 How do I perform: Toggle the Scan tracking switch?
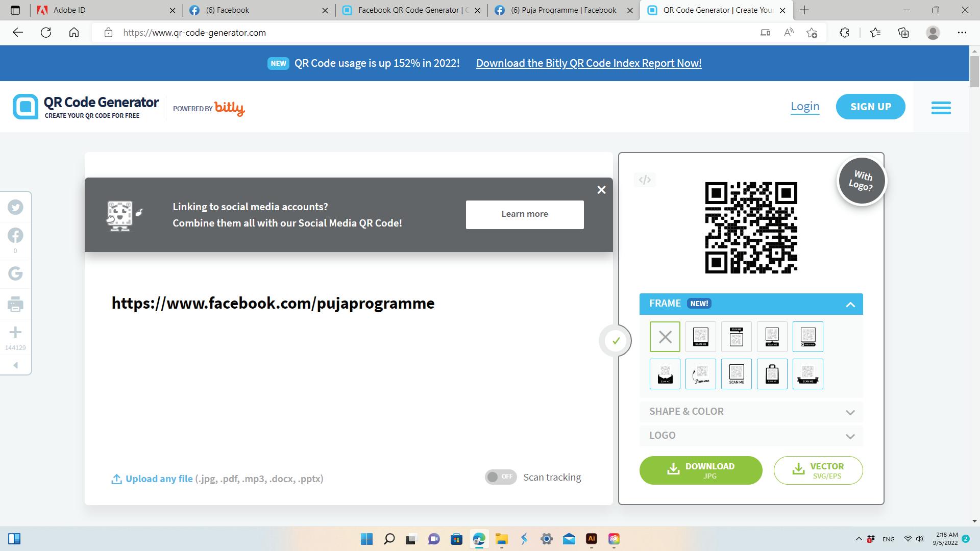click(500, 477)
